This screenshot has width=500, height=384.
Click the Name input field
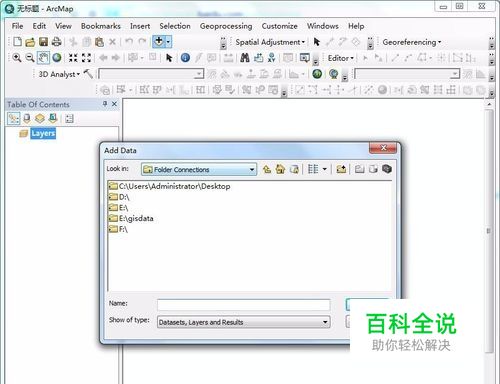pyautogui.click(x=244, y=304)
